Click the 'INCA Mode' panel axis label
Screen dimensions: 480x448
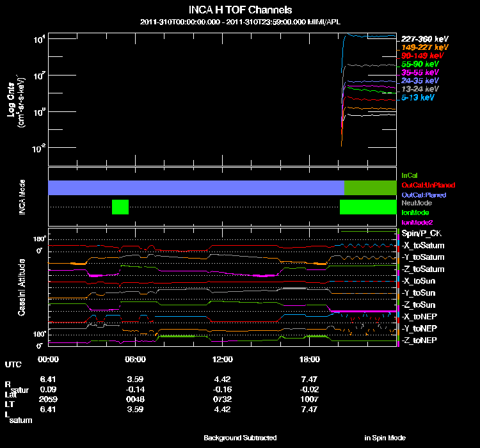point(22,197)
